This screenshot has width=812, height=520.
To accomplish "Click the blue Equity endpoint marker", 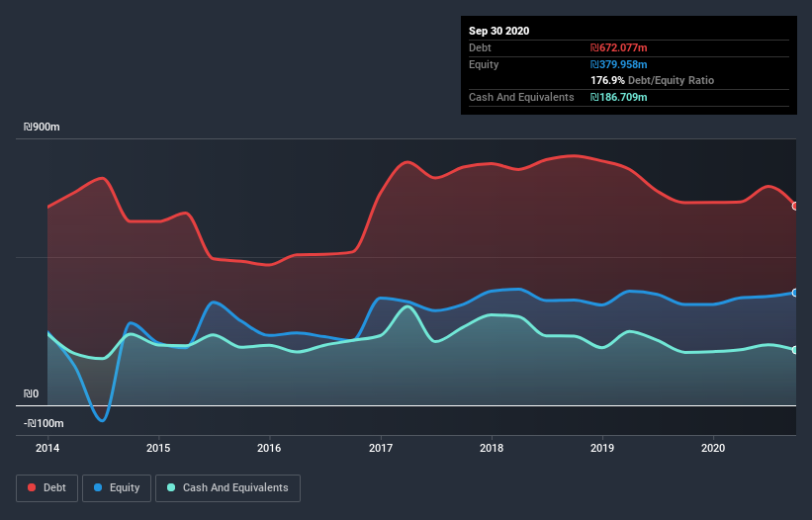I will click(x=795, y=293).
